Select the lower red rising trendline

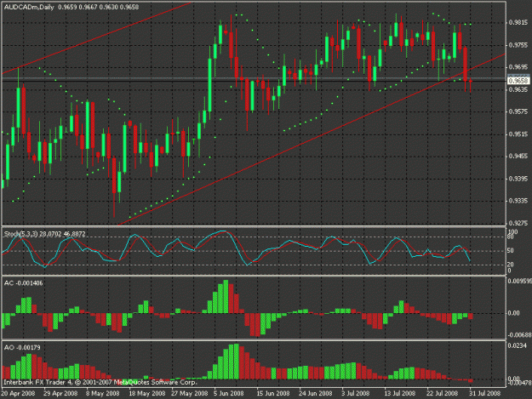[312, 139]
